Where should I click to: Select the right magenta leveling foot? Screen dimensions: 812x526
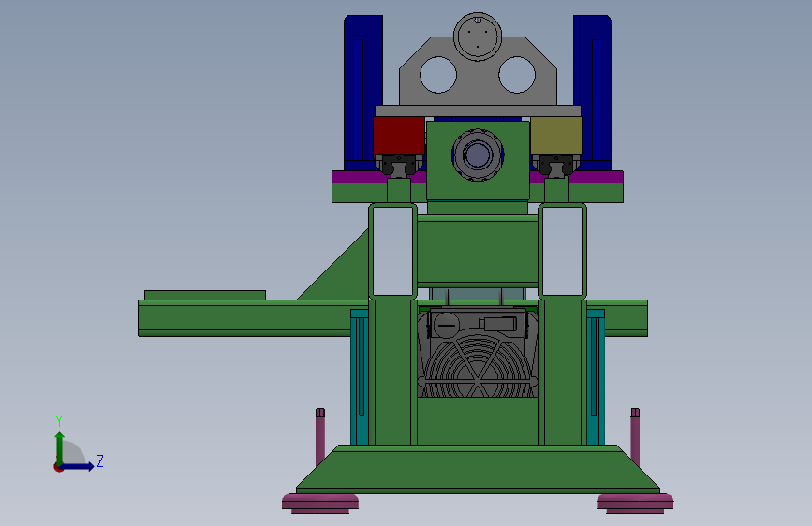click(x=635, y=504)
